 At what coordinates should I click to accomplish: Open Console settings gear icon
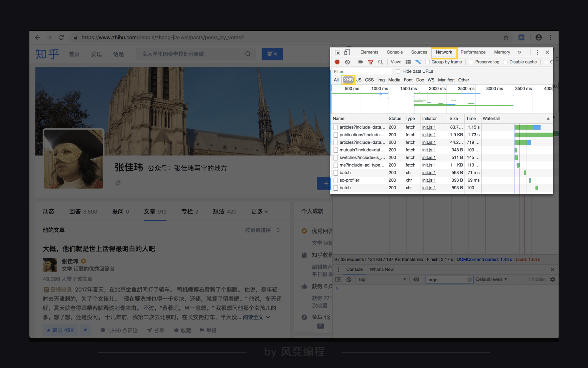coord(553,279)
